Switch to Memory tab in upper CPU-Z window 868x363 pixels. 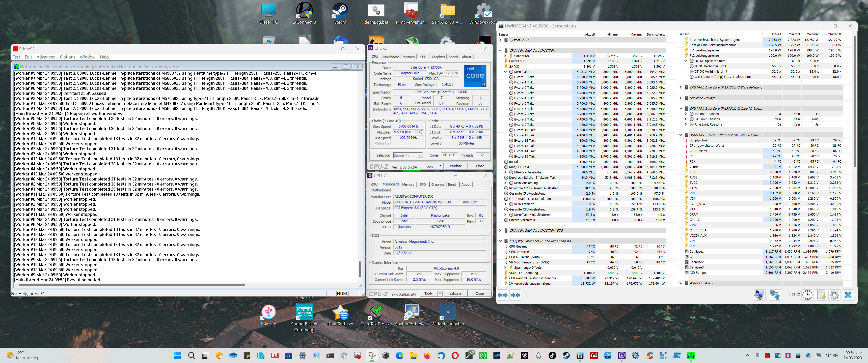click(x=409, y=57)
